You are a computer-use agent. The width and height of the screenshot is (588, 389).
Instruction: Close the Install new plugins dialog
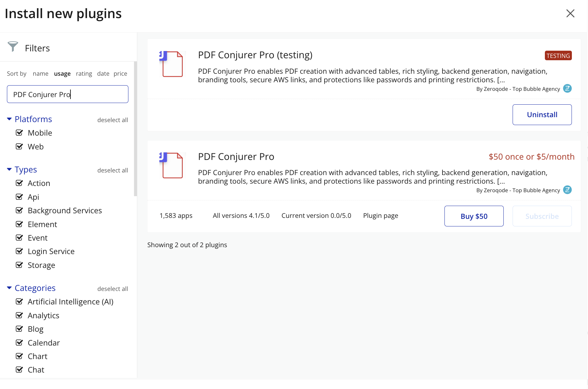click(x=570, y=13)
